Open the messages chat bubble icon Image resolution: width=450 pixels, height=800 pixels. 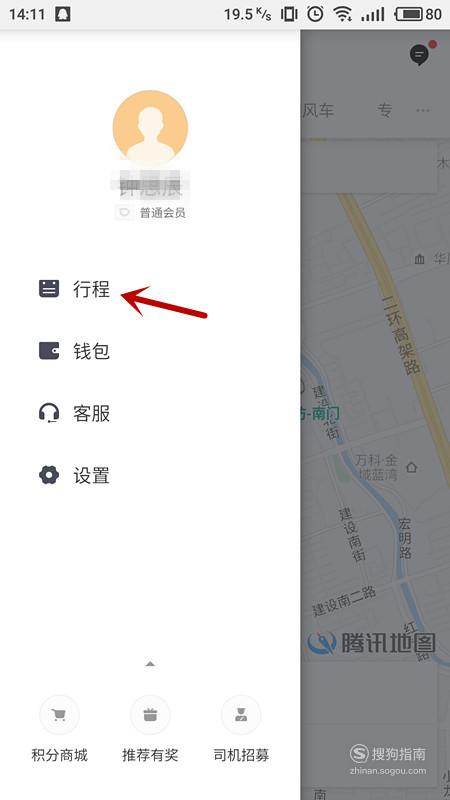pos(420,55)
